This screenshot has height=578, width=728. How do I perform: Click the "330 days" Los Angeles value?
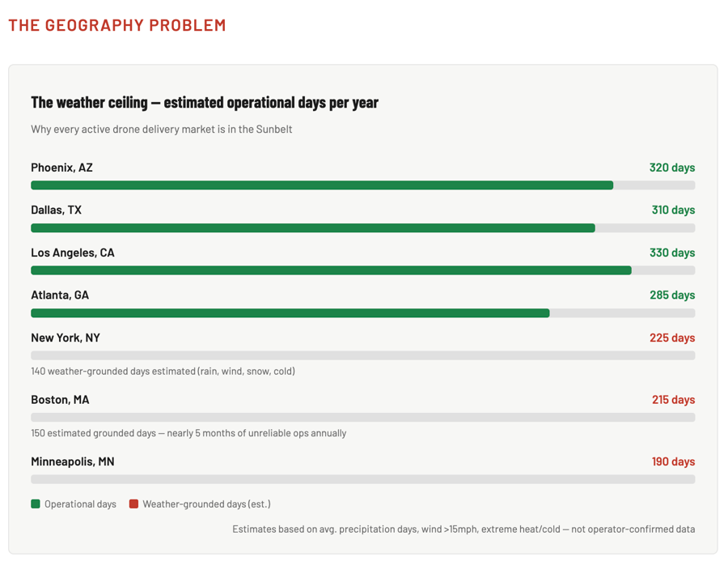671,253
